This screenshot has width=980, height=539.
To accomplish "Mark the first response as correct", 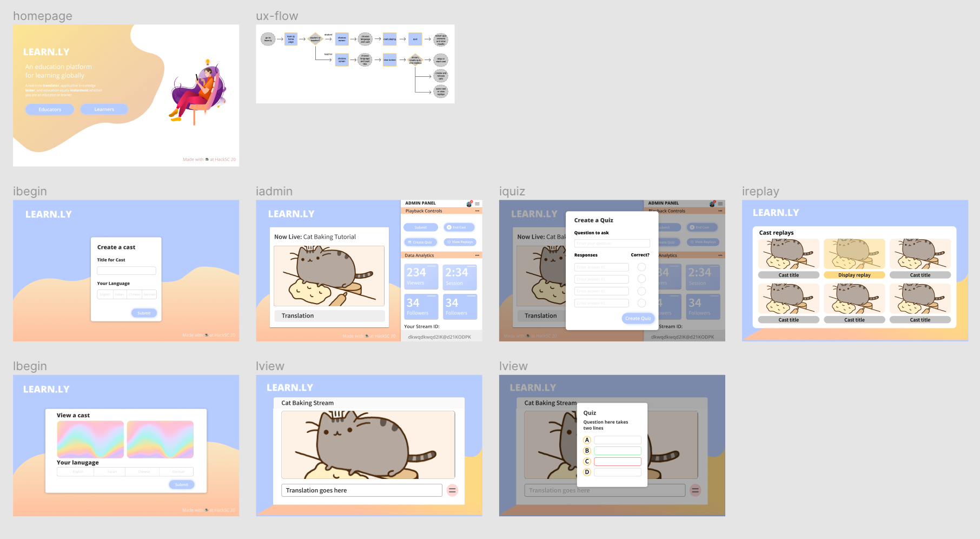I will (641, 267).
